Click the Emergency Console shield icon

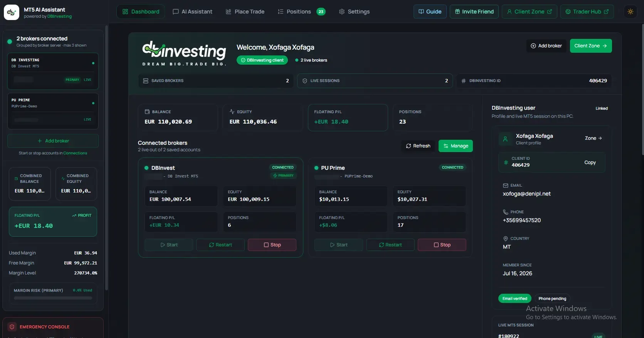click(x=12, y=327)
